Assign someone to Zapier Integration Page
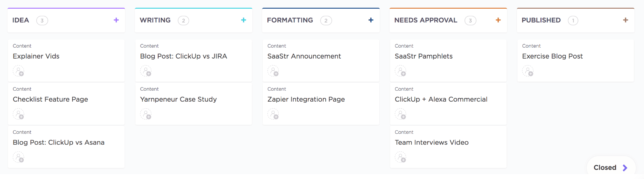The image size is (644, 179). click(x=273, y=114)
